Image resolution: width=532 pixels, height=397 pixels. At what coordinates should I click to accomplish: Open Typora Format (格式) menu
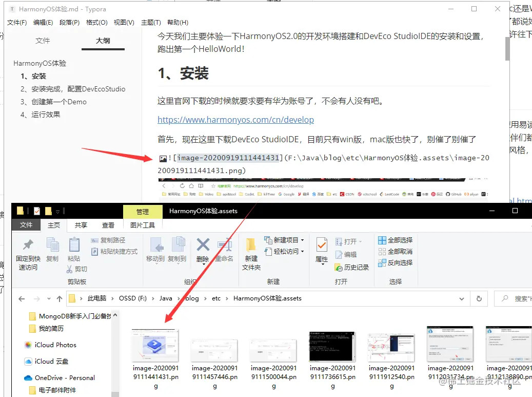click(96, 23)
